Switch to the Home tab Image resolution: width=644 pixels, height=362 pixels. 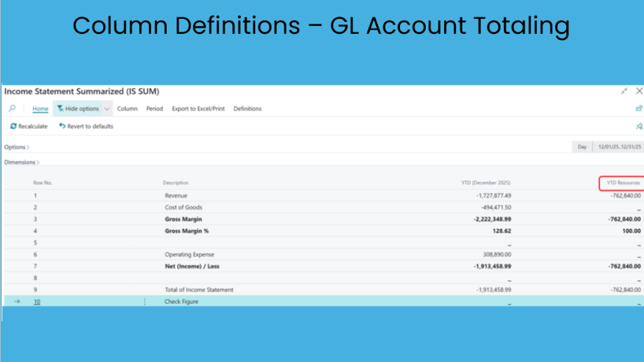coord(40,109)
